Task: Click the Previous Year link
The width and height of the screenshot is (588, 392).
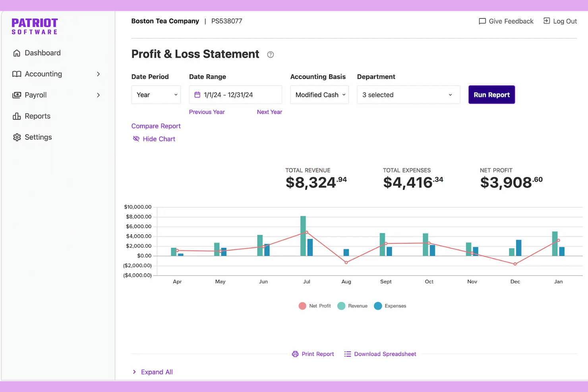Action: (x=207, y=112)
